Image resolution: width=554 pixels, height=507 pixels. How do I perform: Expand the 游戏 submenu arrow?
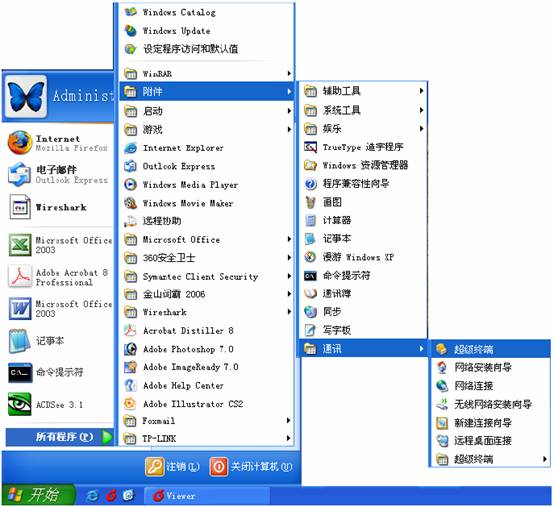pyautogui.click(x=289, y=129)
